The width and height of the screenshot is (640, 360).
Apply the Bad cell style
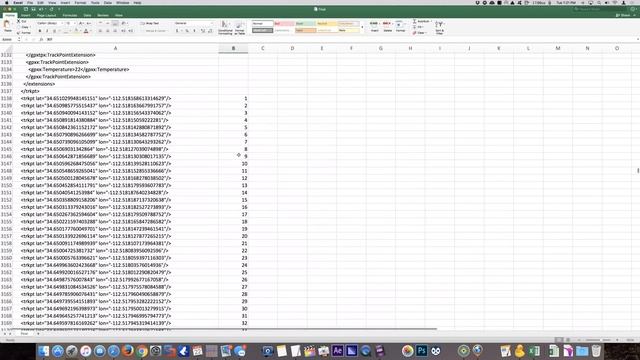[x=284, y=24]
